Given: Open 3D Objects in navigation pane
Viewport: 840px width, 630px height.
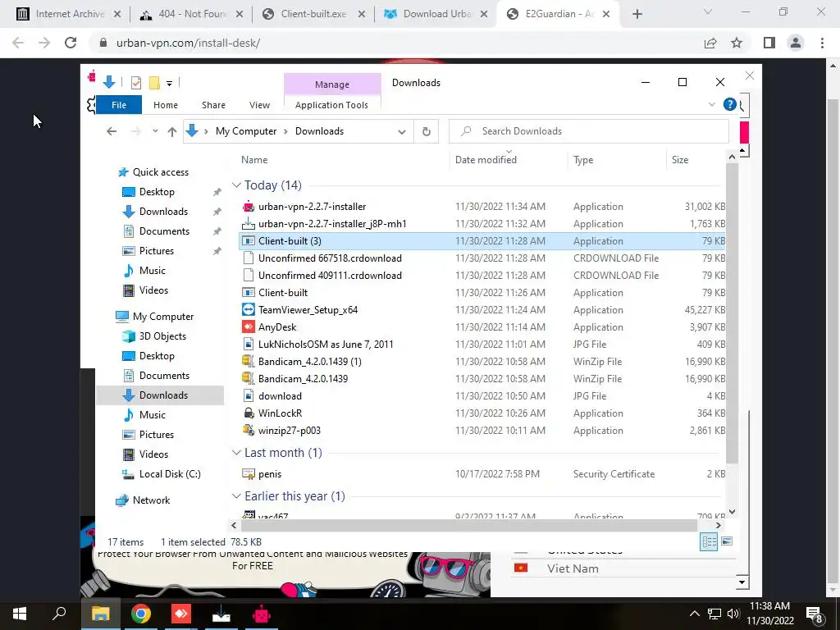Looking at the screenshot, I should point(162,336).
